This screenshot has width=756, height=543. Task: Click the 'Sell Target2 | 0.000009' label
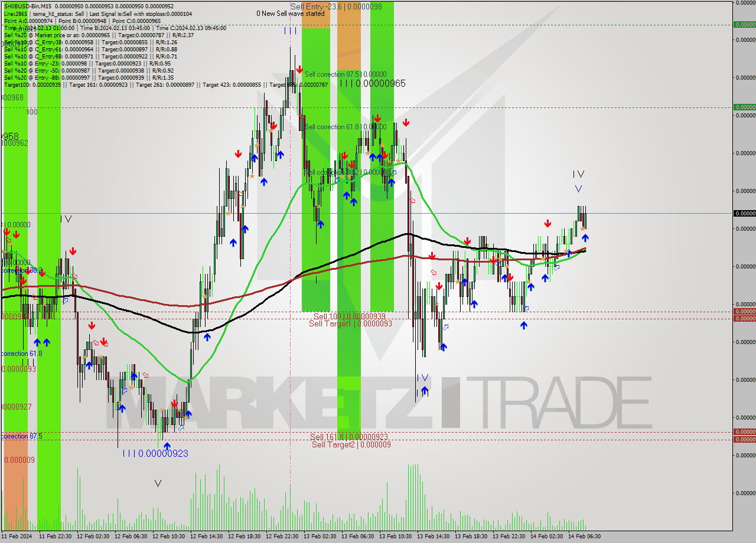tap(351, 444)
